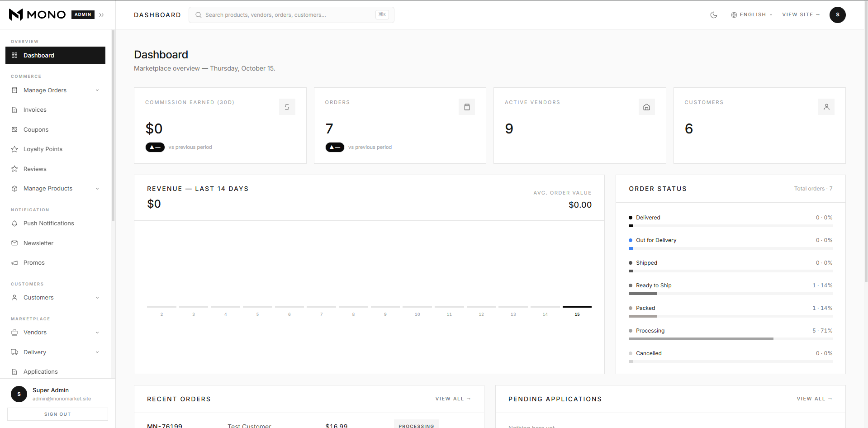Expand the Delivery submenu chevron
Image resolution: width=868 pixels, height=428 pixels.
[97, 352]
